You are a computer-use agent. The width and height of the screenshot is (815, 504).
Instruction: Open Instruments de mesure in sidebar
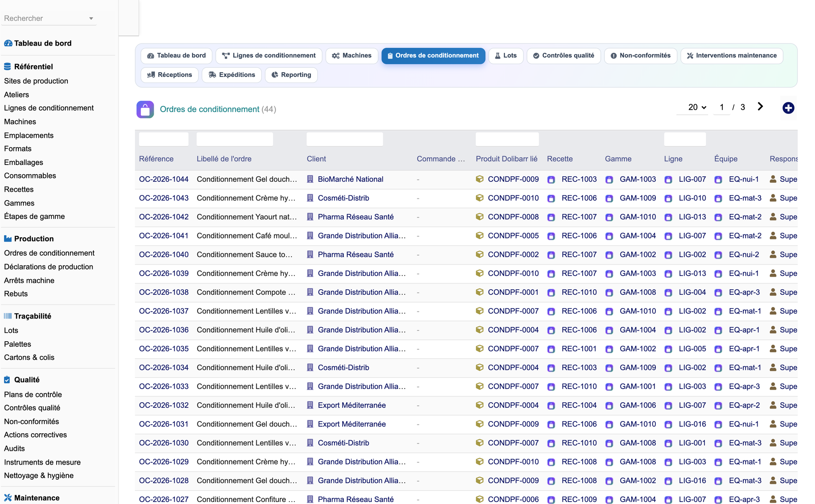click(42, 462)
